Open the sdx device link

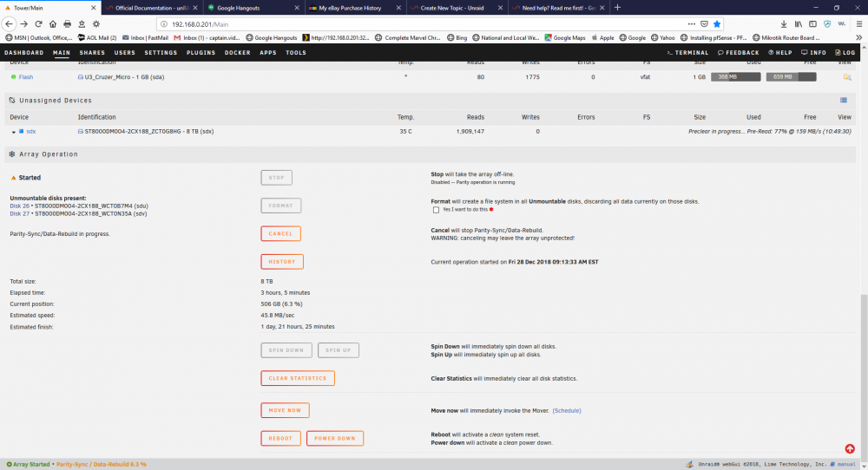(x=31, y=132)
